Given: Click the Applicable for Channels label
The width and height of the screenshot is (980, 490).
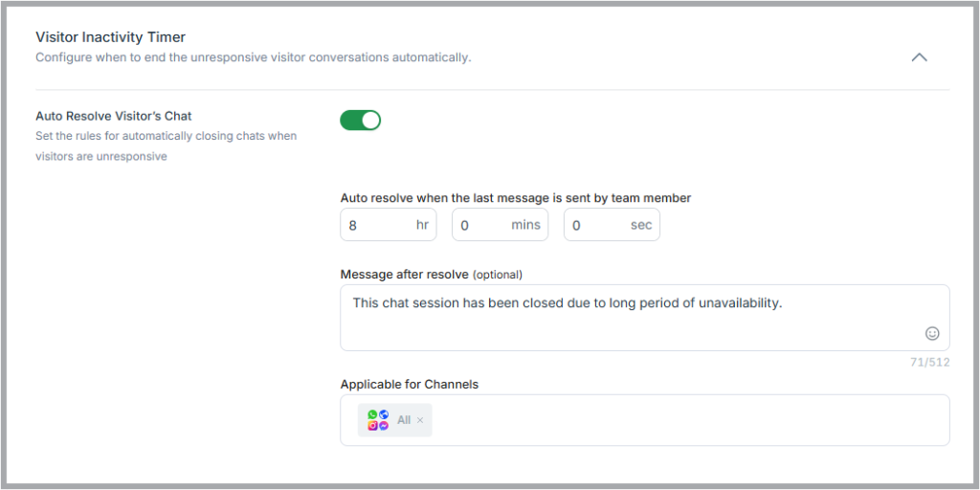Looking at the screenshot, I should [x=410, y=385].
